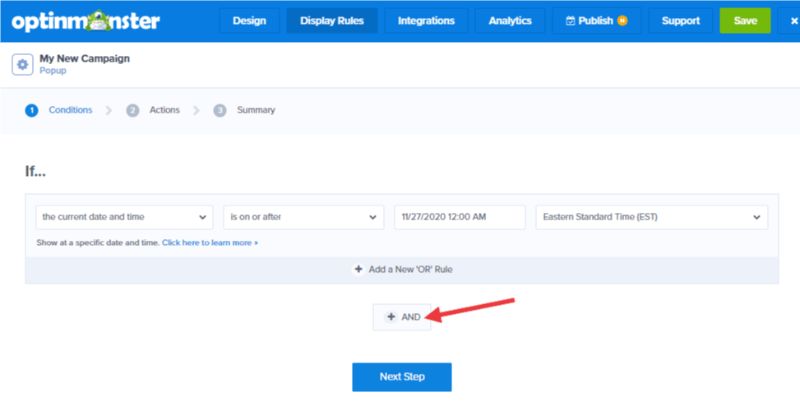Image resolution: width=800 pixels, height=420 pixels.
Task: Open 'the current date and time' dropdown
Action: (124, 217)
